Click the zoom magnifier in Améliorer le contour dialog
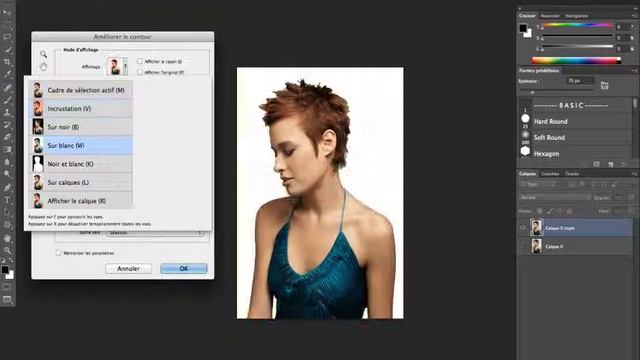Image resolution: width=640 pixels, height=360 pixels. tap(43, 55)
